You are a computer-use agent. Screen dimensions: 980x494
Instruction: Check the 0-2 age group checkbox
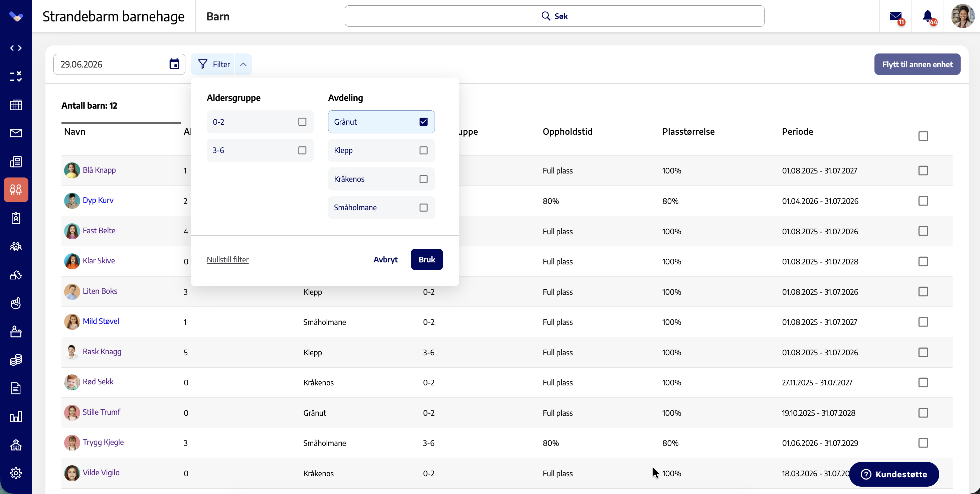pos(302,122)
